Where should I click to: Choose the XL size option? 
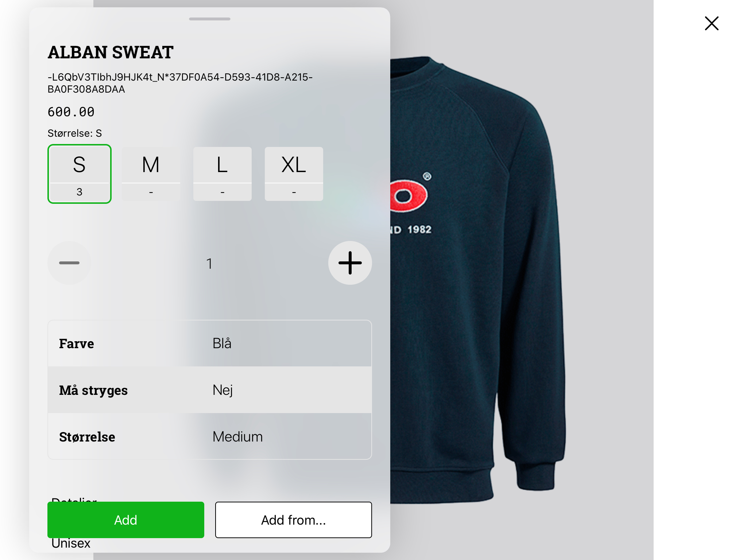(x=294, y=174)
